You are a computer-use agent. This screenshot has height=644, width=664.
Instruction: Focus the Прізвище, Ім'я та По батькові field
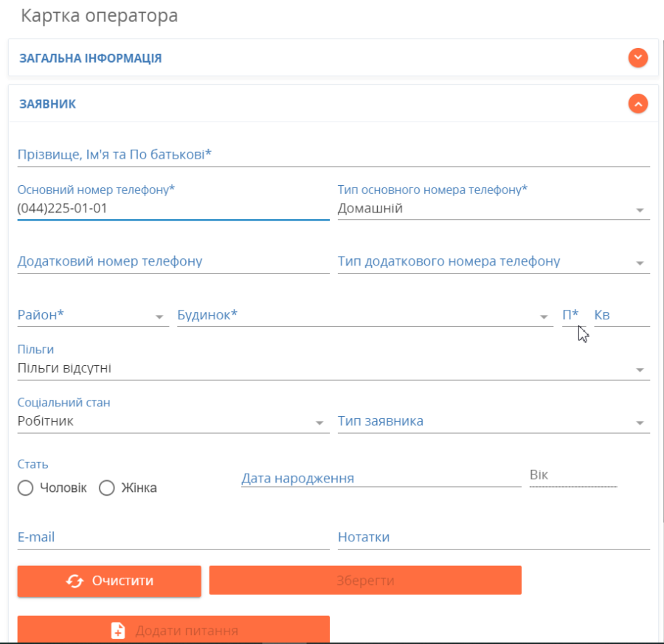point(332,155)
